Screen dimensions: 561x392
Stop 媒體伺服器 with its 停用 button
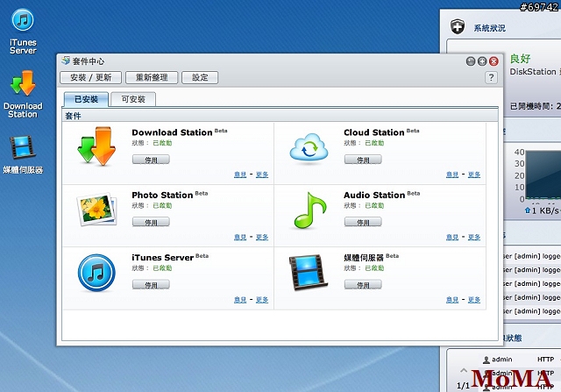tap(363, 285)
